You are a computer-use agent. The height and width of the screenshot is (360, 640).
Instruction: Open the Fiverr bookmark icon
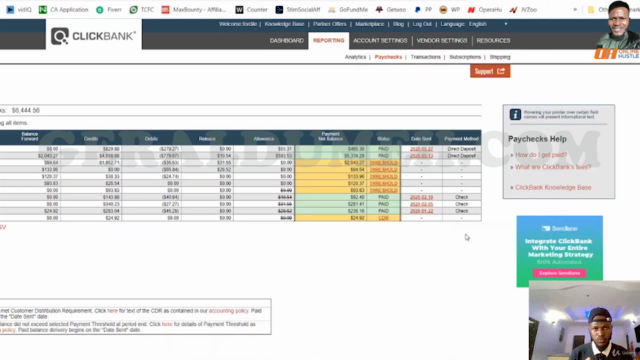coord(100,9)
